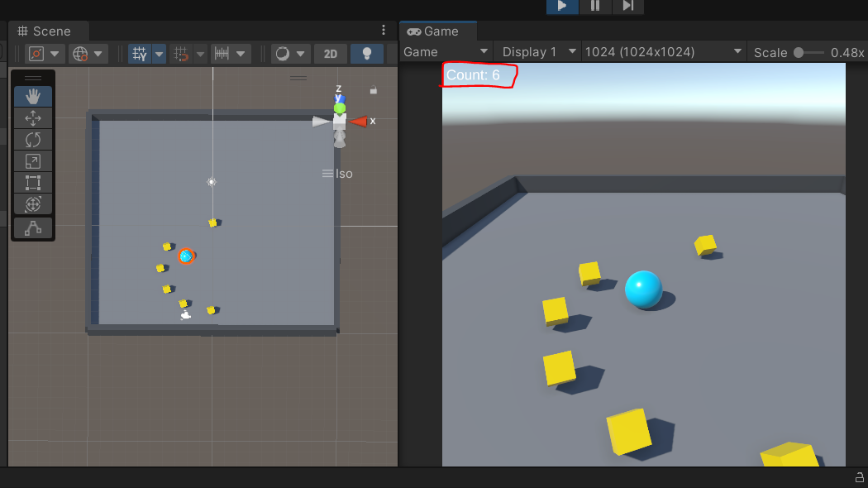Click the directional light sun gizmo
Viewport: 868px width, 488px height.
point(211,182)
